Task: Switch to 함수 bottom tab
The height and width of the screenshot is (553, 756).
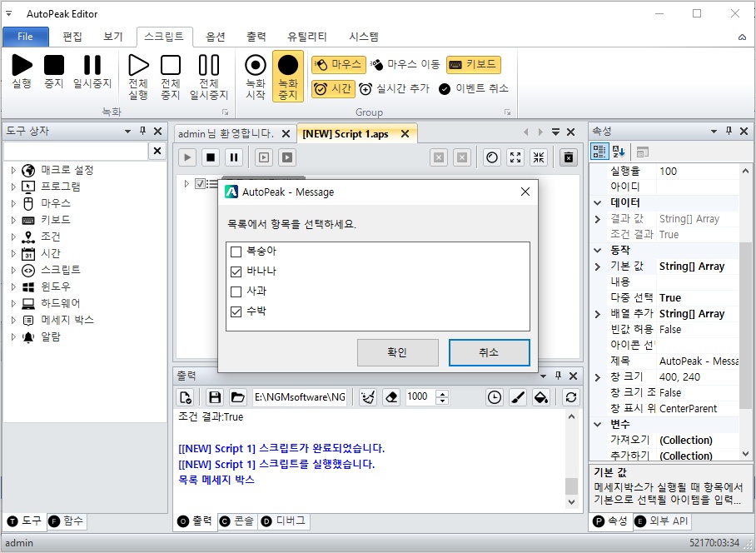Action: [x=67, y=521]
